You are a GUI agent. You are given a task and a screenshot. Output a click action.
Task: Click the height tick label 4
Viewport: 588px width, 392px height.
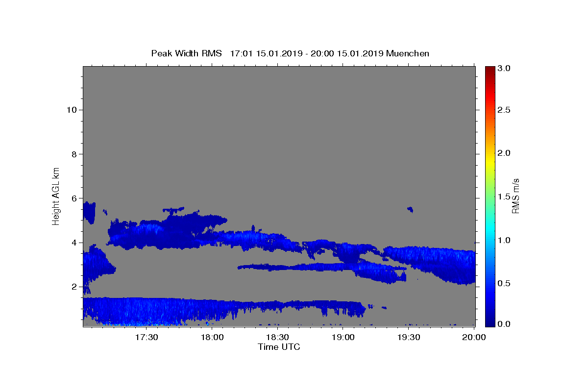pos(73,243)
